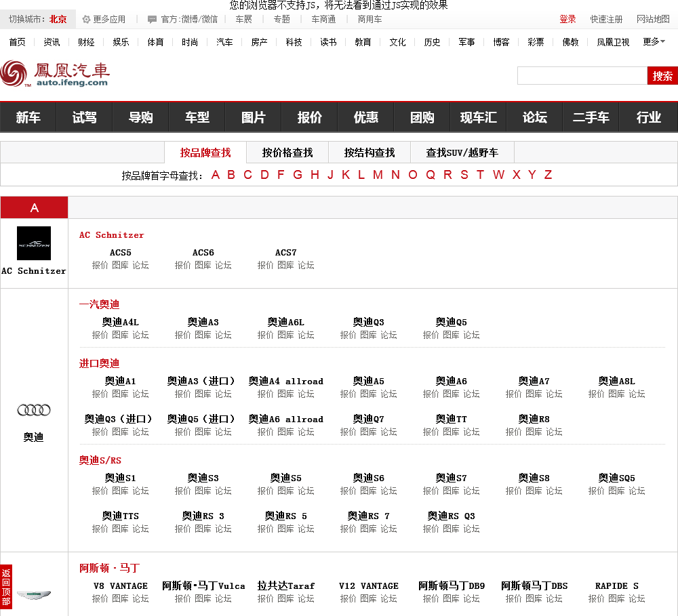Click the red 搜索 button
678x616 pixels.
662,76
